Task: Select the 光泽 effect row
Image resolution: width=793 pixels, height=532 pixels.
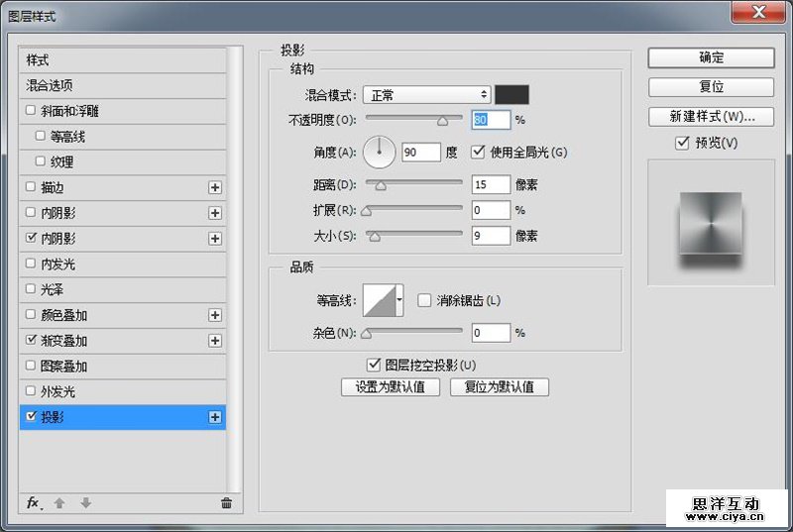Action: [122, 289]
